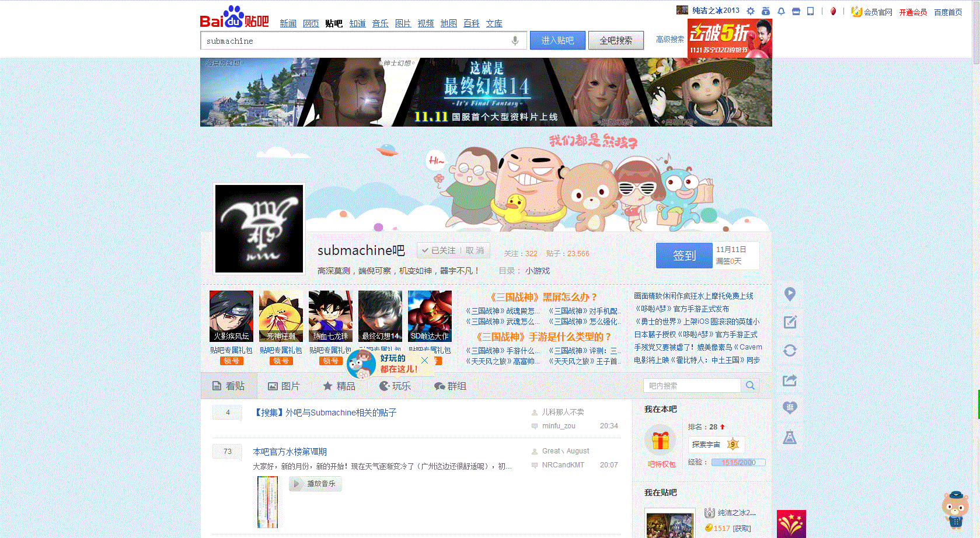Click the 全吧搜索 button
The width and height of the screenshot is (980, 538).
(x=616, y=40)
